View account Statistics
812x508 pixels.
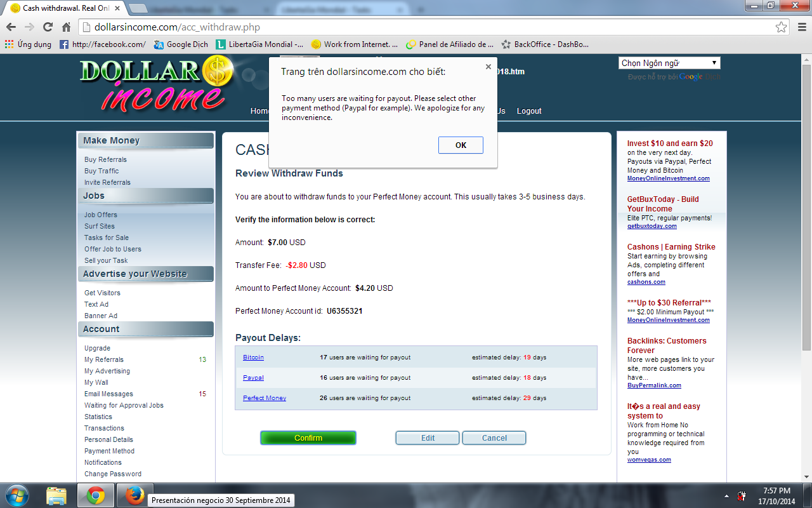(x=98, y=417)
